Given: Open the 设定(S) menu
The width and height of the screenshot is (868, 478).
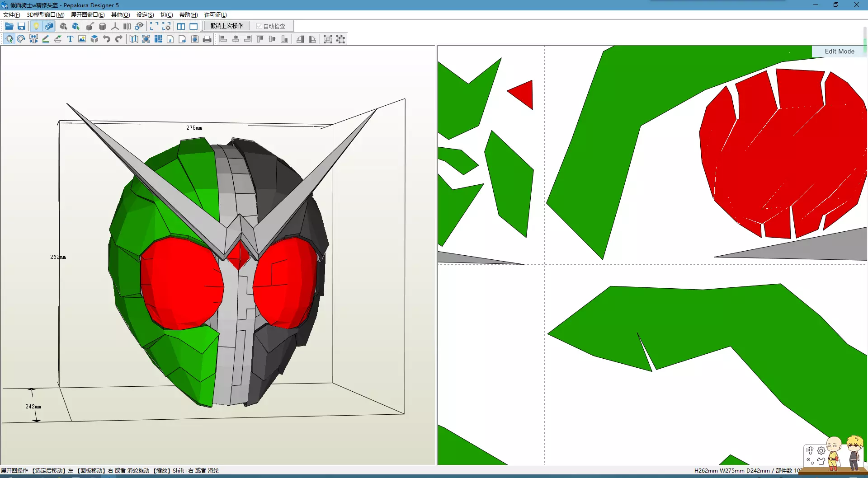Looking at the screenshot, I should [146, 15].
